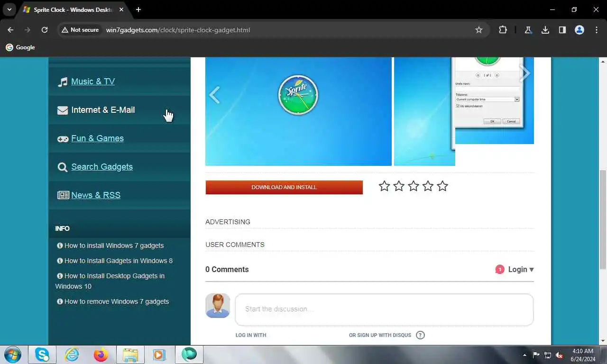The width and height of the screenshot is (607, 364).
Task: Open Internet & E-Mail category
Action: click(103, 110)
